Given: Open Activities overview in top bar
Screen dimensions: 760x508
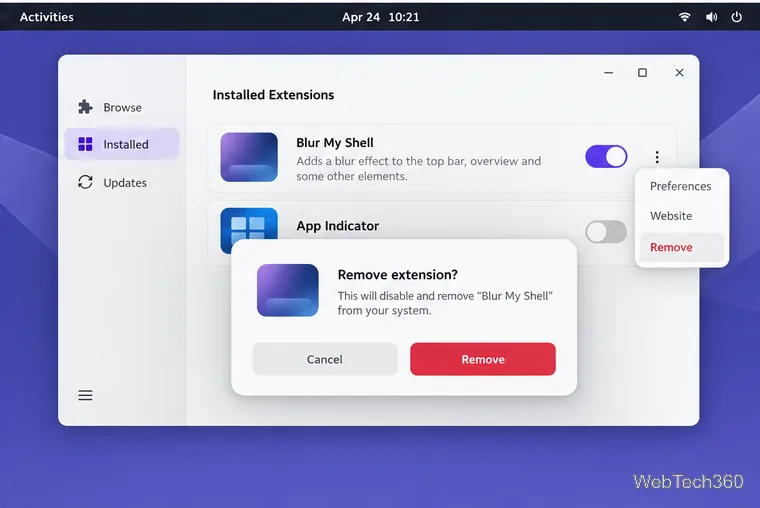Looking at the screenshot, I should click(47, 17).
